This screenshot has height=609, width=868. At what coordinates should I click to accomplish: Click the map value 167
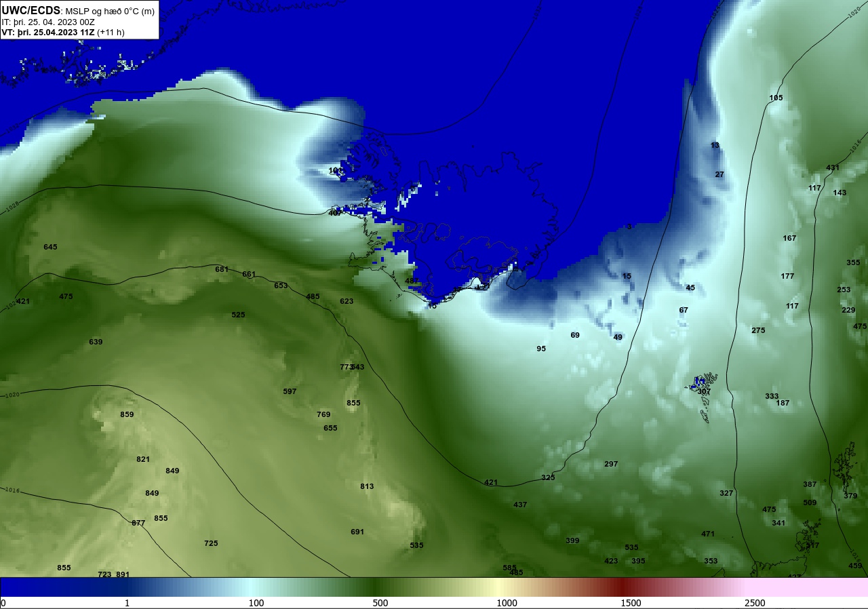coord(789,238)
